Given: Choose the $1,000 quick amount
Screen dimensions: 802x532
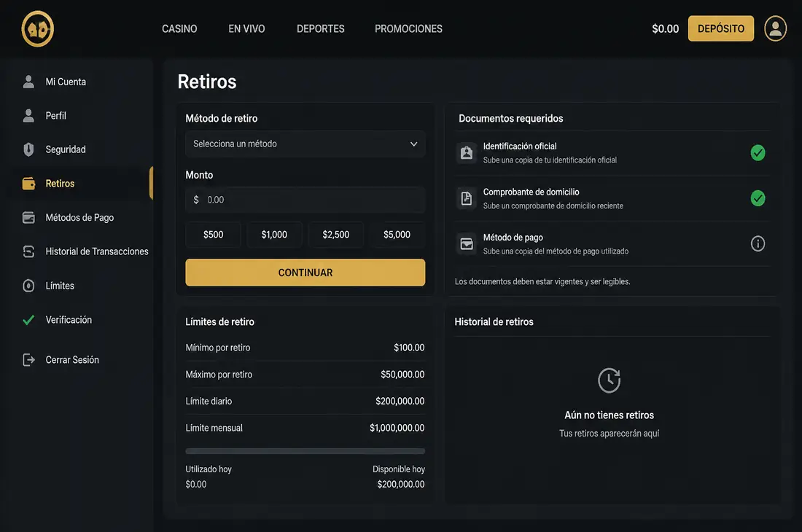Looking at the screenshot, I should [x=274, y=235].
